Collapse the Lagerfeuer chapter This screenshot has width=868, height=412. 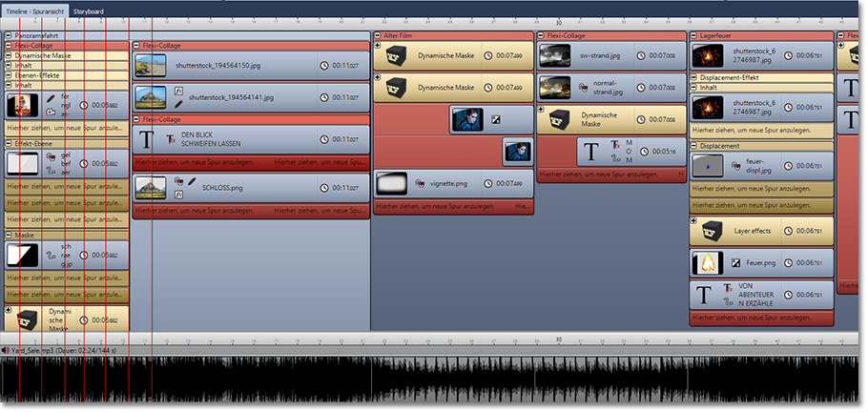point(693,35)
